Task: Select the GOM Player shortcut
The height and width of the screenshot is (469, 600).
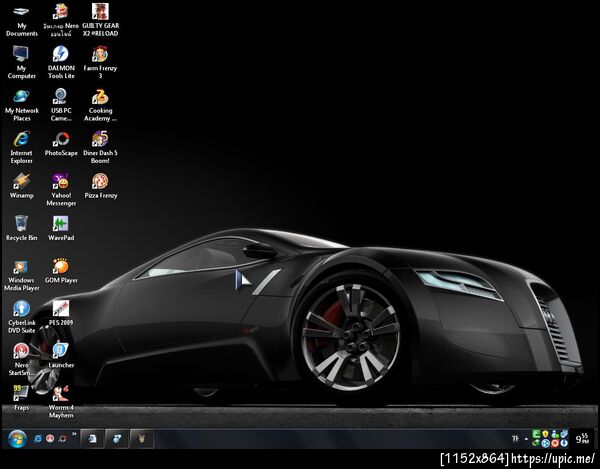Action: tap(61, 271)
